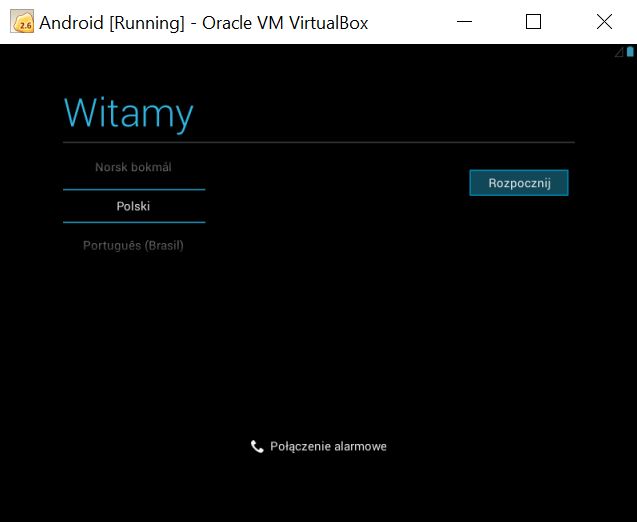This screenshot has height=522, width=637.
Task: Choose Português (Brasil) language option
Action: click(x=133, y=245)
